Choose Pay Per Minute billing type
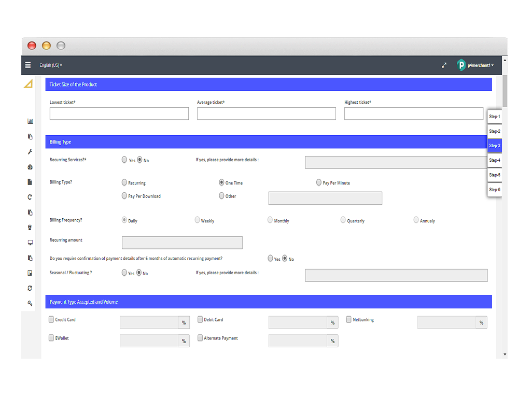532x396 pixels. (318, 182)
